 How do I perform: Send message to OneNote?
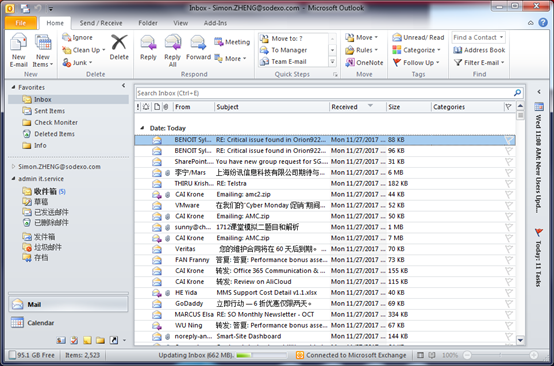(364, 63)
